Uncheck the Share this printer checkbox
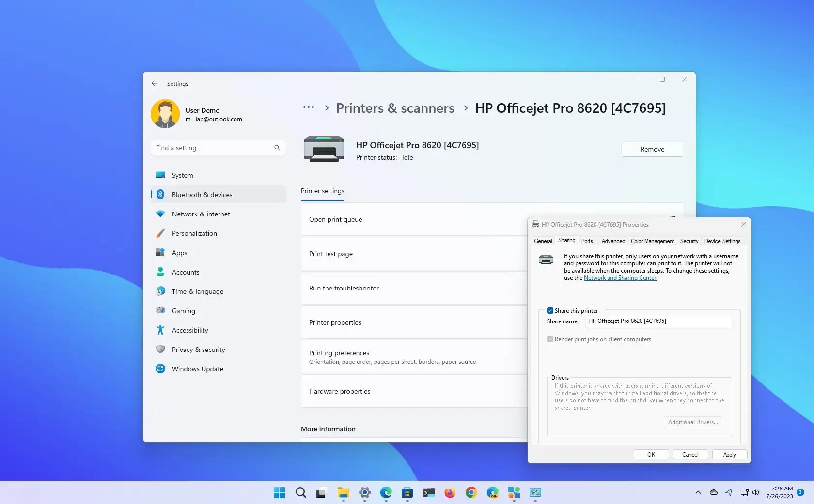 550,310
